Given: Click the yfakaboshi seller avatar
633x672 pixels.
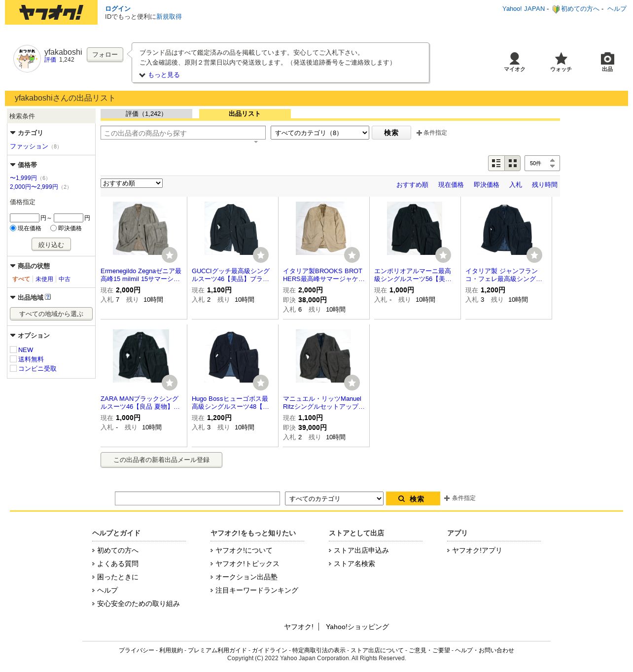Looking at the screenshot, I should (27, 59).
